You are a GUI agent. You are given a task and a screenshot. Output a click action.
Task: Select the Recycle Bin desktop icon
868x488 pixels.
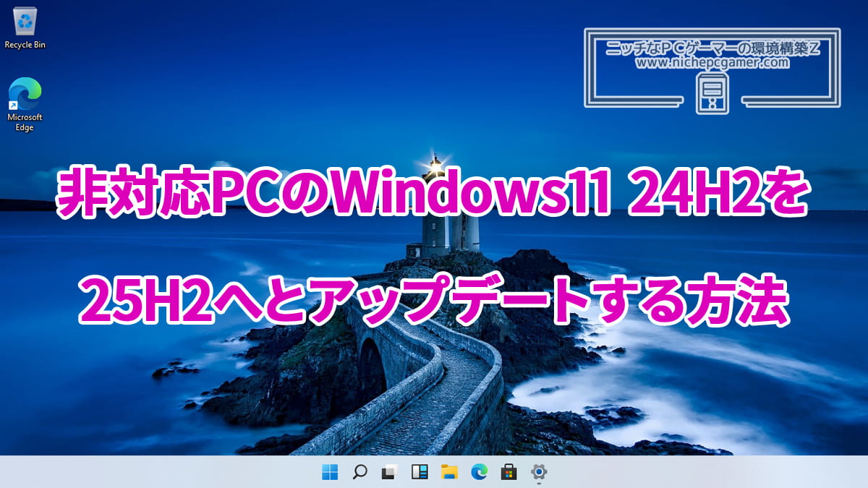[25, 22]
